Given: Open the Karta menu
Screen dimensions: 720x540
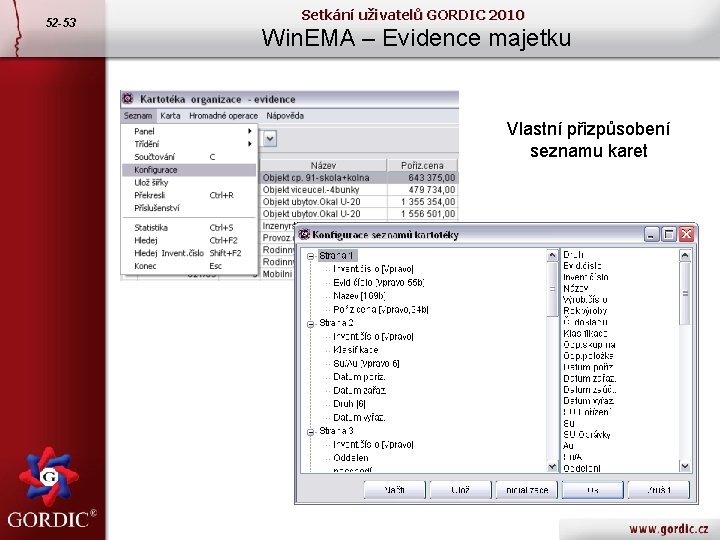Looking at the screenshot, I should [170, 116].
